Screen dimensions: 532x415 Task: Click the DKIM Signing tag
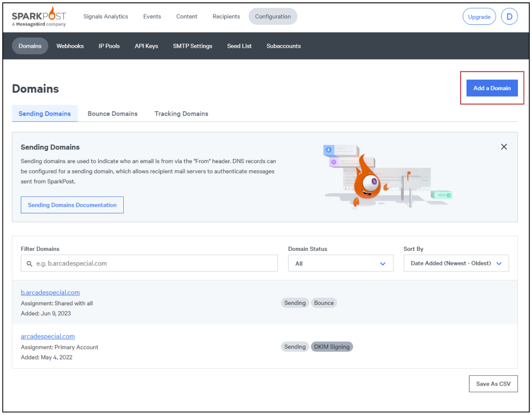[x=331, y=347]
